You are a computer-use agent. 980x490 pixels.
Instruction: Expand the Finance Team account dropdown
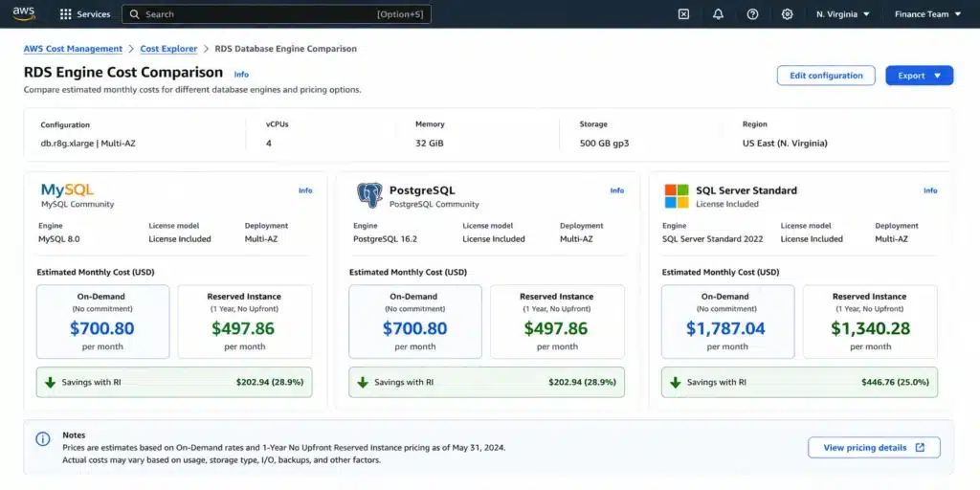[927, 14]
